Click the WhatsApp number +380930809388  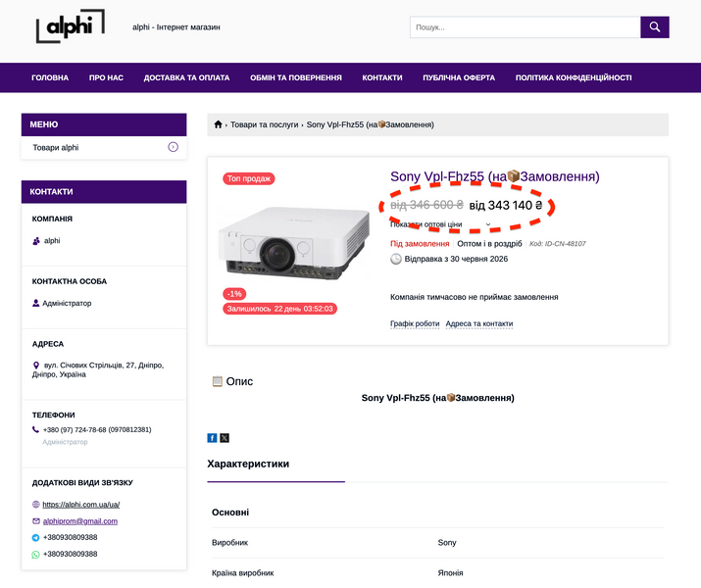pyautogui.click(x=71, y=554)
